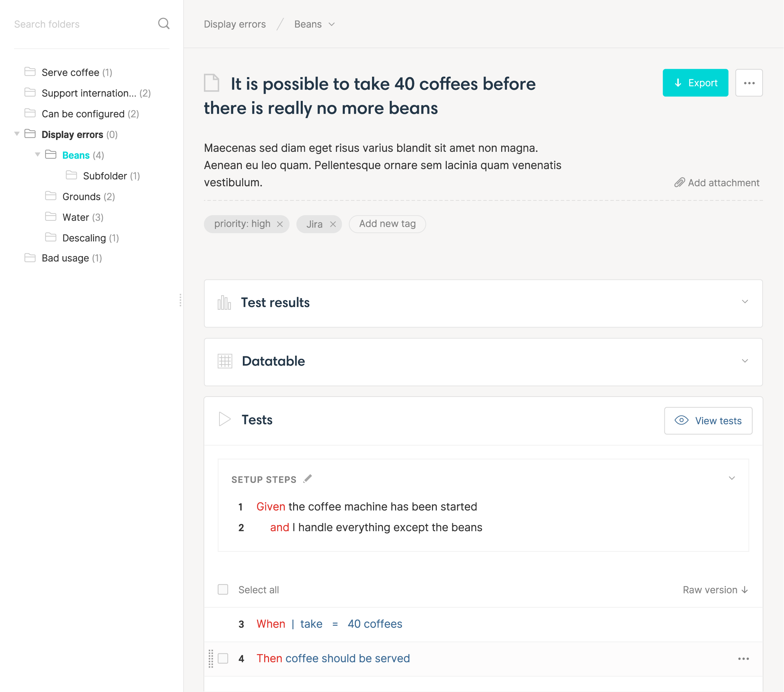
Task: Click the Descaling folder icon
Action: [51, 237]
